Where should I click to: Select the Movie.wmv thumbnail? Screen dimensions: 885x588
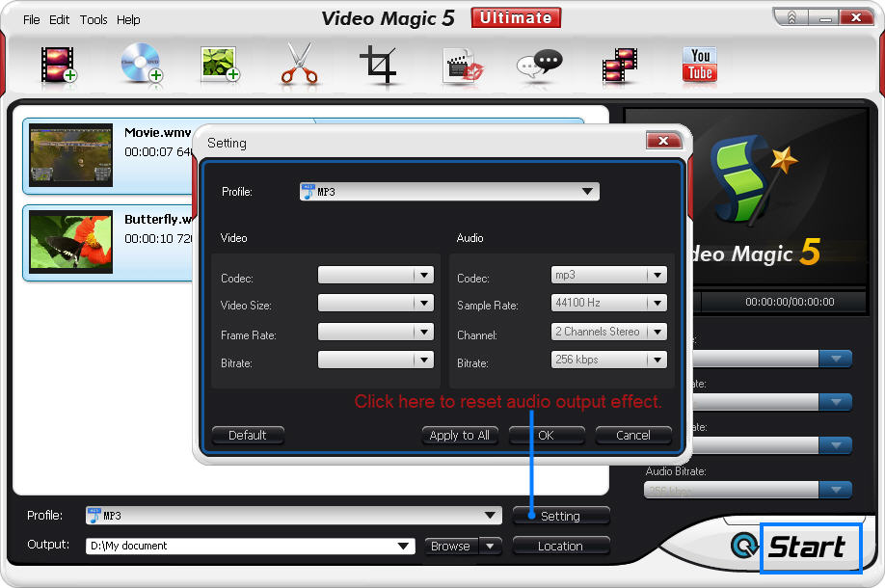71,155
